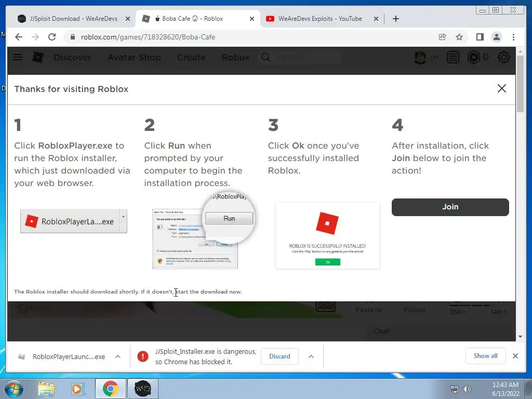Open Windows Start menu orb
532x399 pixels.
pos(14,389)
